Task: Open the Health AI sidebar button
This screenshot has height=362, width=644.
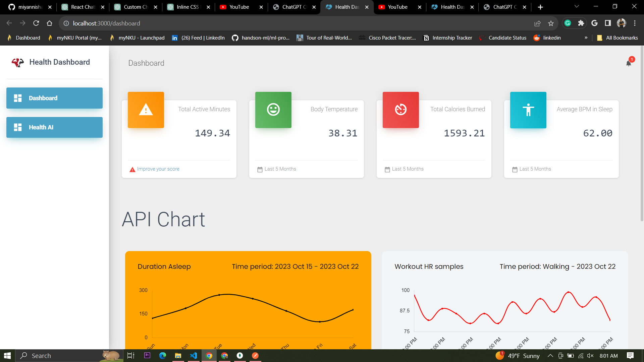Action: click(x=54, y=127)
